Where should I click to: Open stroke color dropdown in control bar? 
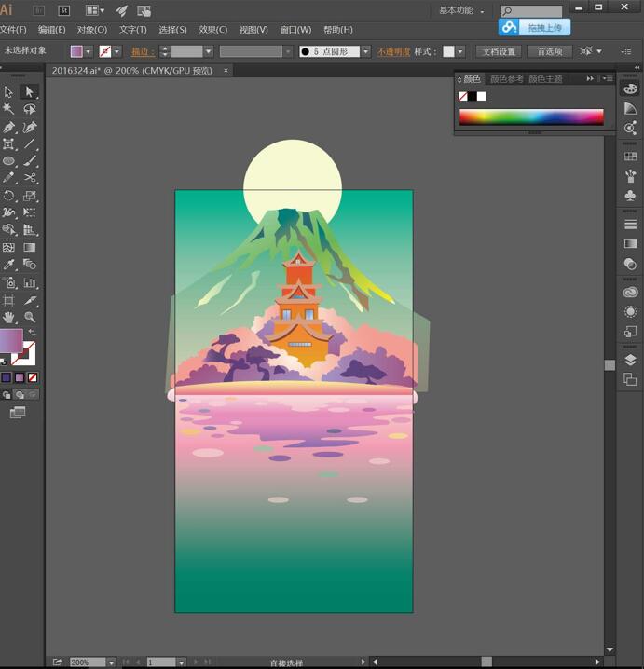[x=116, y=51]
